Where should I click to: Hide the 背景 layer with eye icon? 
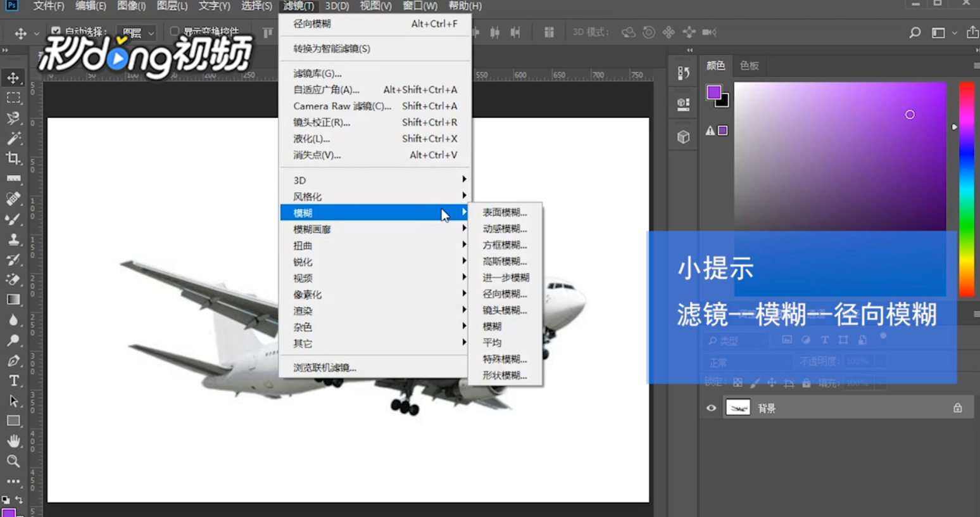711,408
